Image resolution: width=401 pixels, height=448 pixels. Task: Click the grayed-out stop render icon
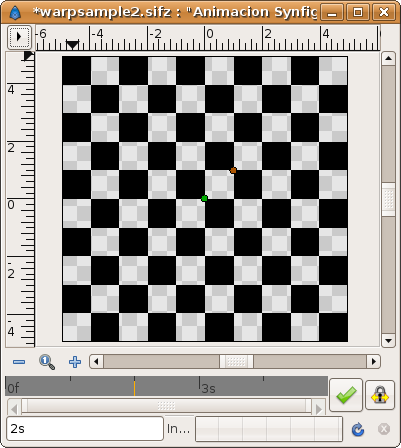(x=384, y=429)
